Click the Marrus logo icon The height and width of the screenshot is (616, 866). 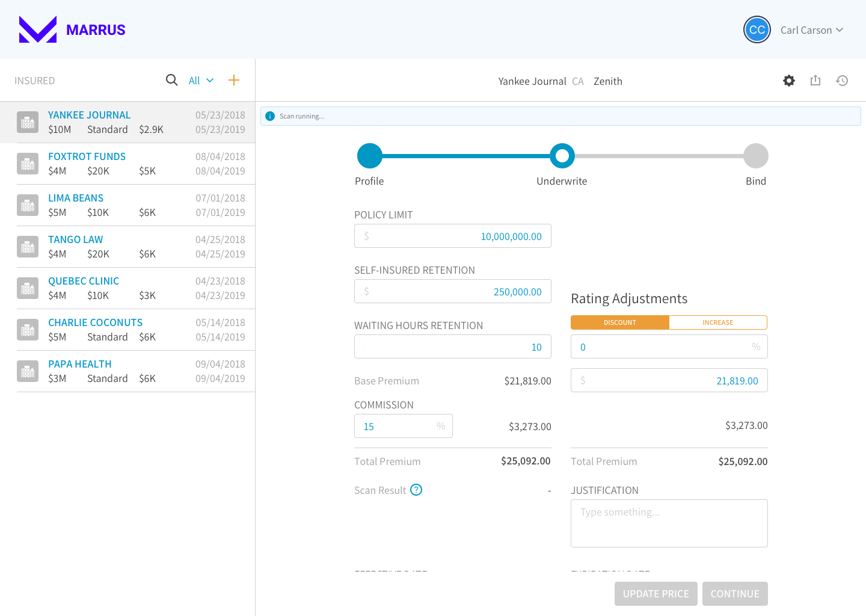click(x=38, y=29)
